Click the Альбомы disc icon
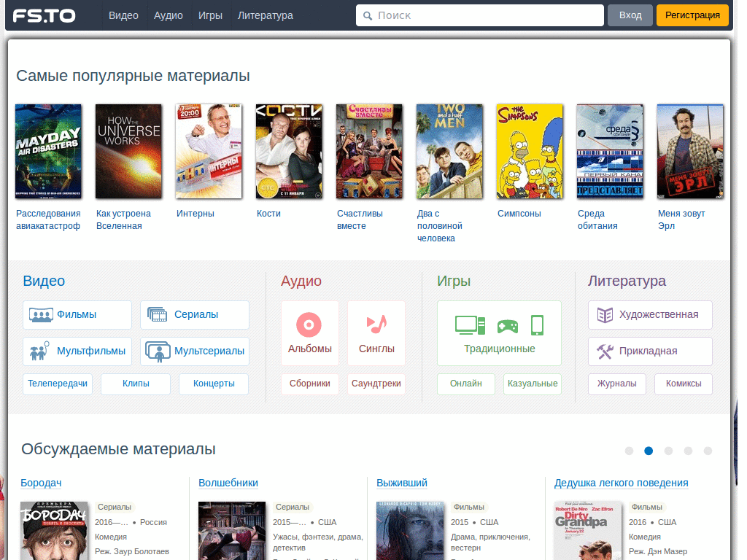The image size is (747, 560). tap(309, 324)
